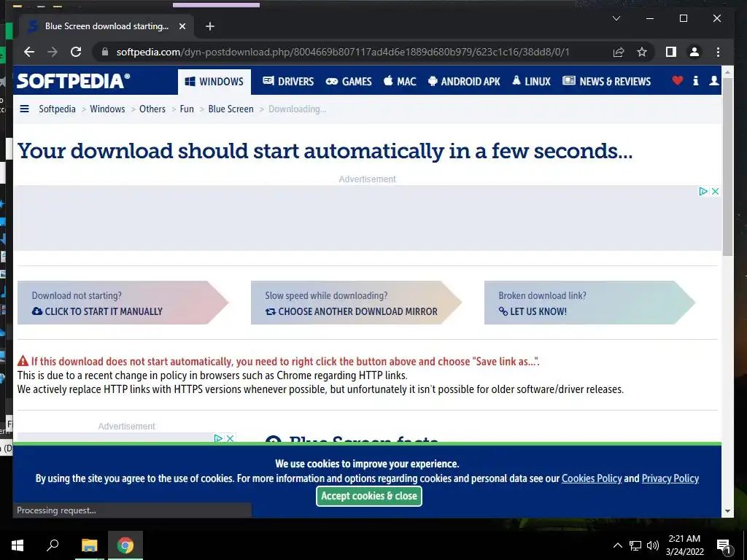Viewport: 747px width, 560px height.
Task: Open tab search chevron in title bar
Action: pyautogui.click(x=616, y=18)
